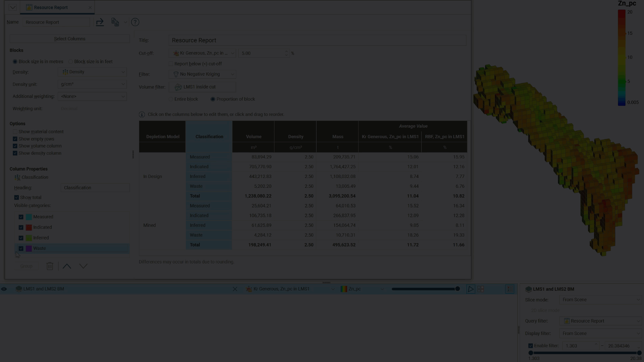Image resolution: width=644 pixels, height=362 pixels.
Task: Enable Show material content checkbox
Action: coord(15,132)
